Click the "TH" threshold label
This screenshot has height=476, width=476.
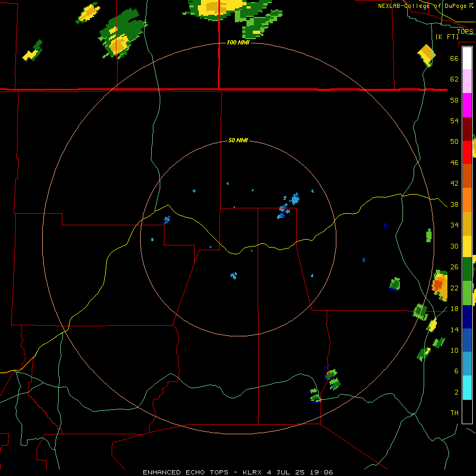click(454, 413)
